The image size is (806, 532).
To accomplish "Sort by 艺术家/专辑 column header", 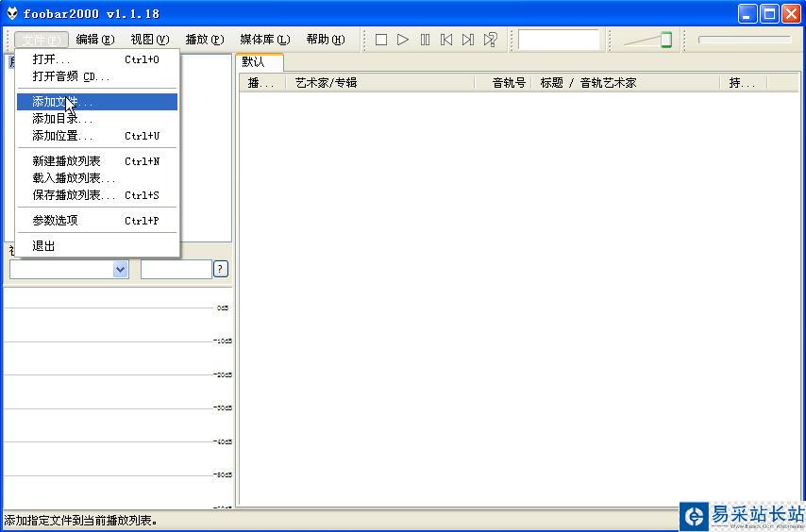I will (380, 83).
